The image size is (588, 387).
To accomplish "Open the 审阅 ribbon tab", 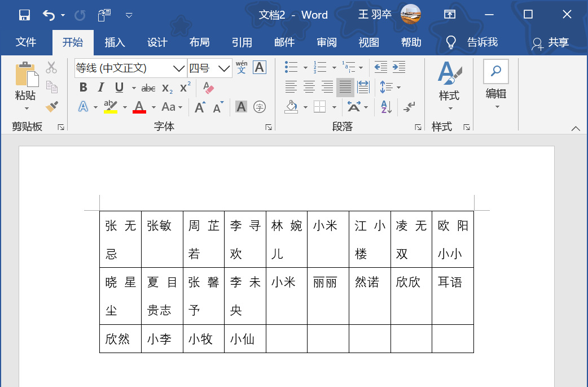I will (x=326, y=42).
